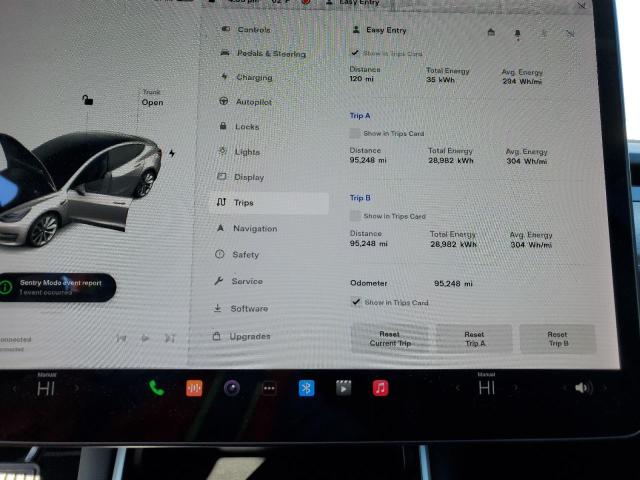Open the all apps ellipsis menu

click(x=269, y=388)
